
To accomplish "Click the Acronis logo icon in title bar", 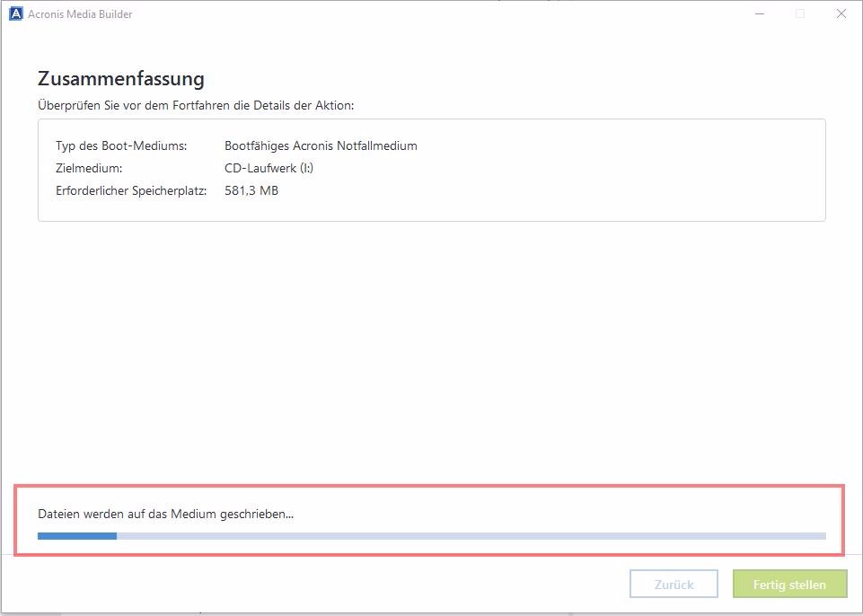I will click(x=16, y=13).
